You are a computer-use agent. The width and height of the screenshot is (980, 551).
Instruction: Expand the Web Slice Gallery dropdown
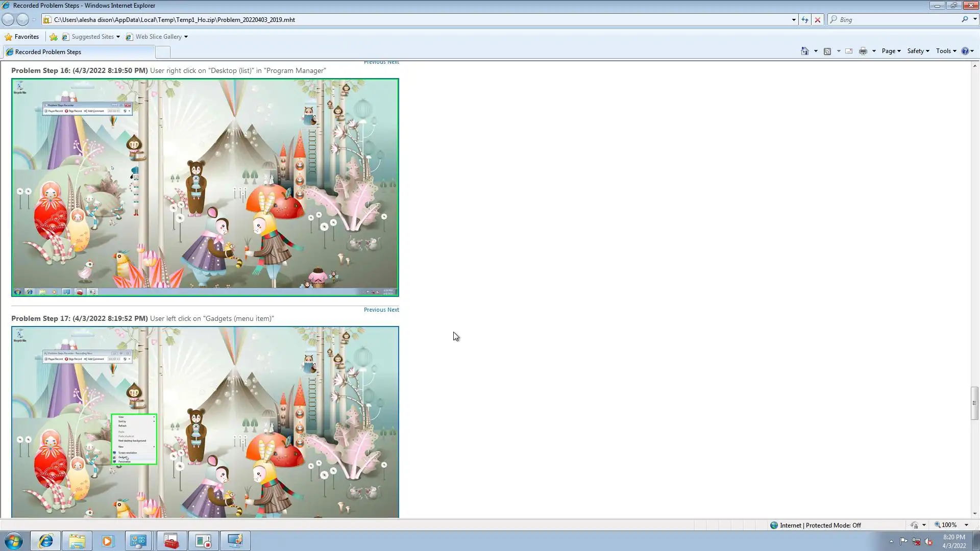[186, 37]
